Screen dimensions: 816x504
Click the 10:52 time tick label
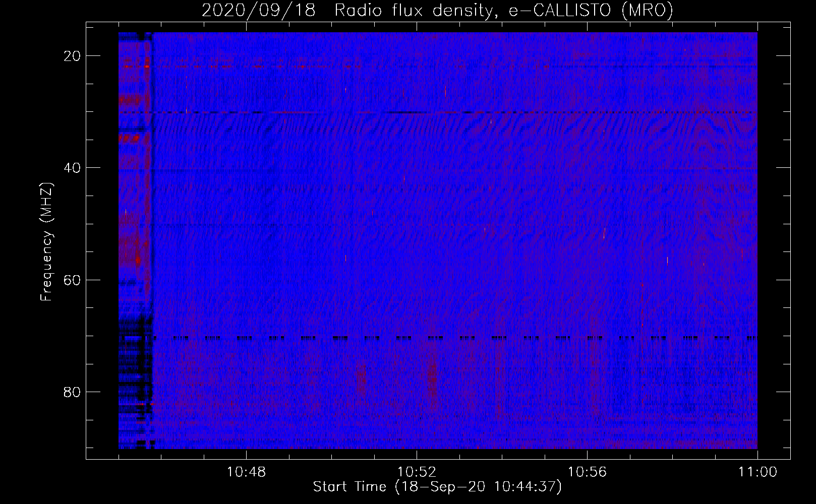pos(417,472)
